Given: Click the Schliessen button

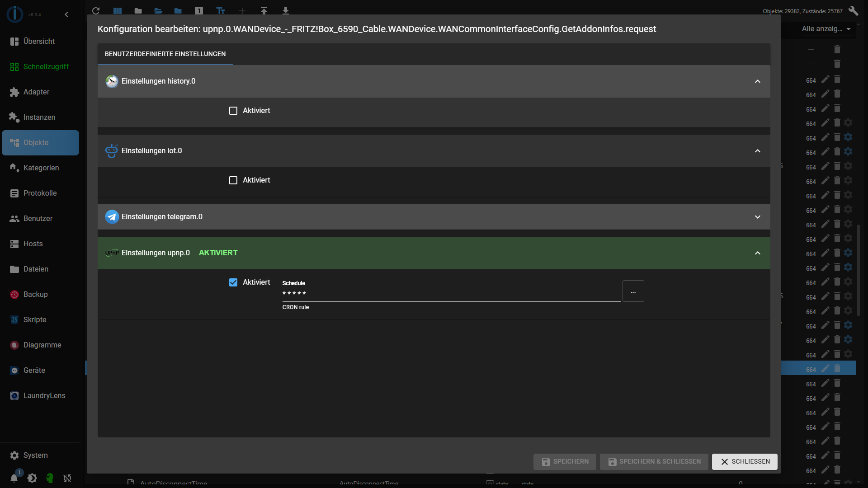Looking at the screenshot, I should [745, 461].
